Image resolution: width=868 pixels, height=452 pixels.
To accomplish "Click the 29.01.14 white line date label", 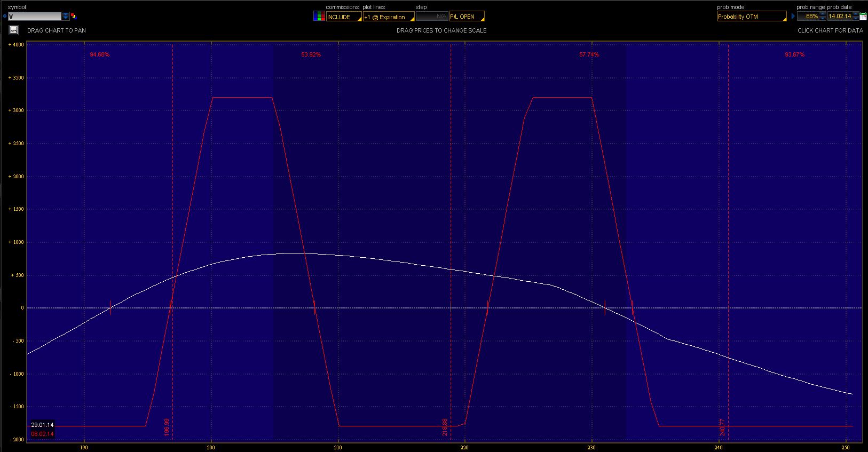I will (x=42, y=425).
